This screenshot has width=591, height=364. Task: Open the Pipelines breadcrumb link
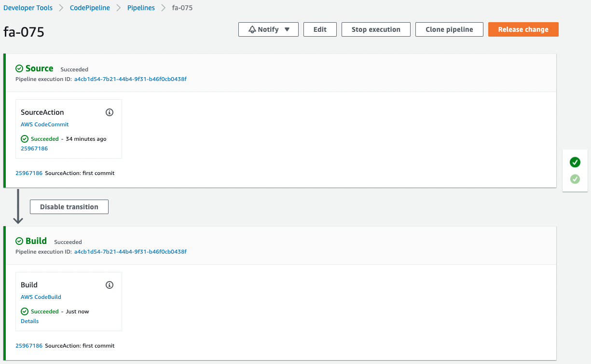coord(141,8)
